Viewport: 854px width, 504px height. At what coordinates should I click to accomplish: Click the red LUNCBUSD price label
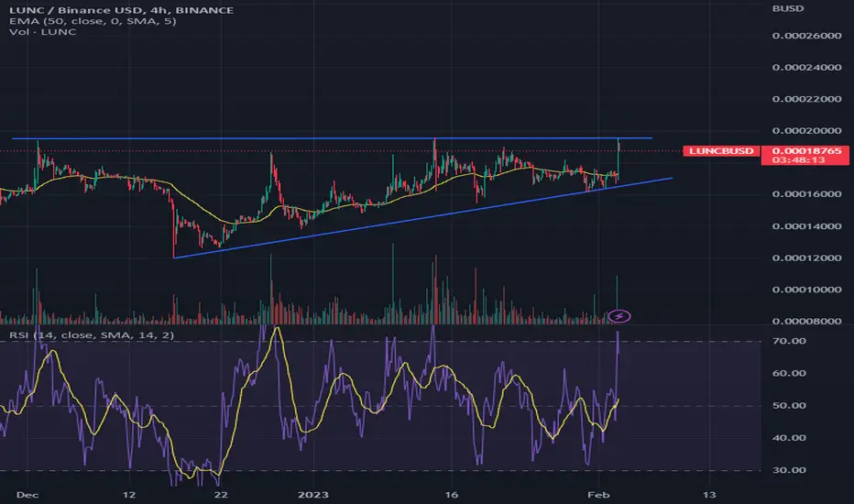coord(722,151)
